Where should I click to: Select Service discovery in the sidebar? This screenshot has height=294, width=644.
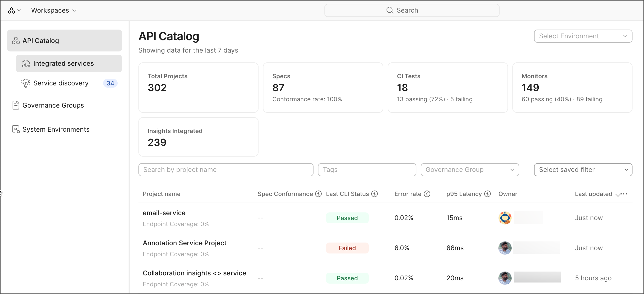click(x=61, y=83)
